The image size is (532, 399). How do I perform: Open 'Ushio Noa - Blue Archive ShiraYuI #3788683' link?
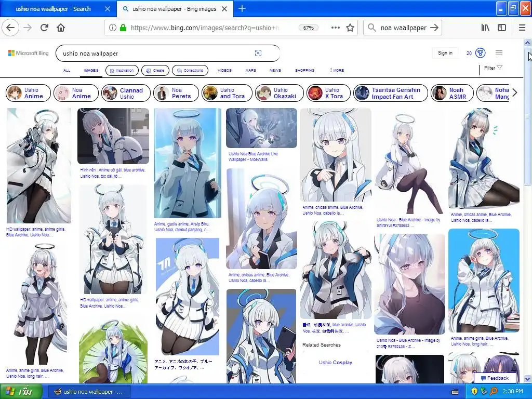pos(408,222)
